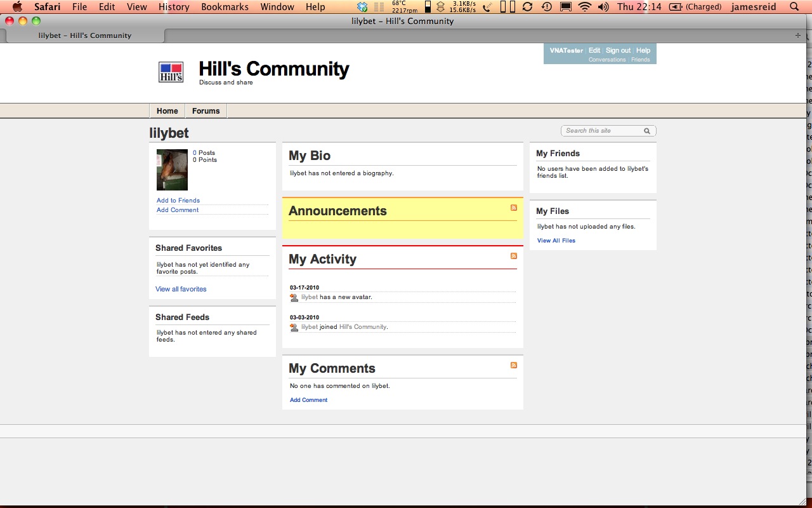Click lilybet link in new avatar entry
Image resolution: width=812 pixels, height=508 pixels.
310,297
